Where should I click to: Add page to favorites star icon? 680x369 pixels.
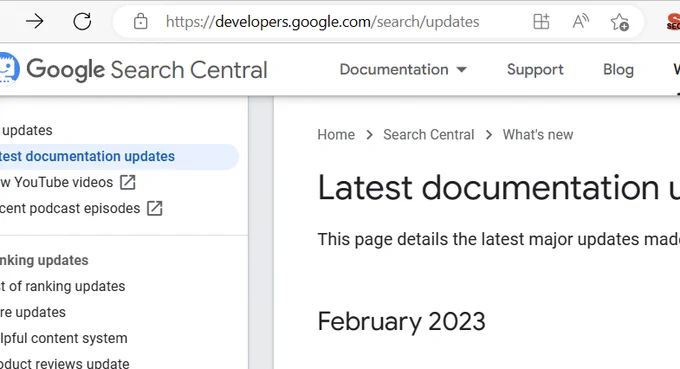(x=619, y=22)
